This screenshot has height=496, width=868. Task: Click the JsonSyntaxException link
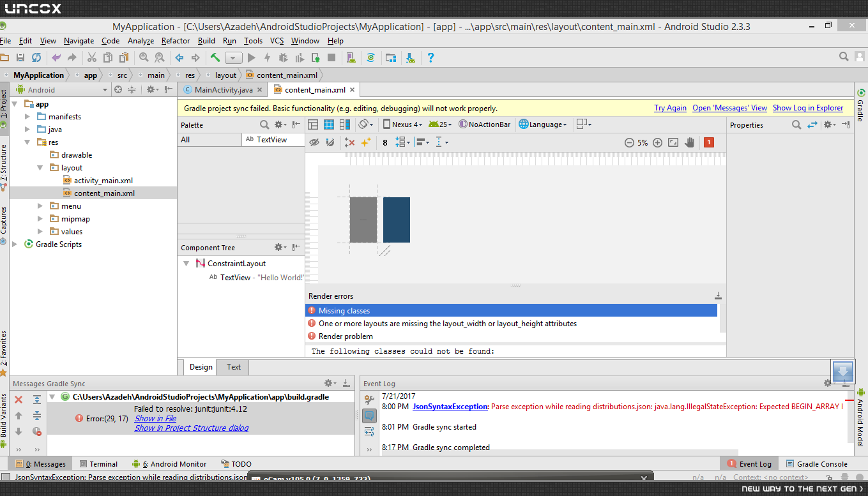pyautogui.click(x=450, y=407)
